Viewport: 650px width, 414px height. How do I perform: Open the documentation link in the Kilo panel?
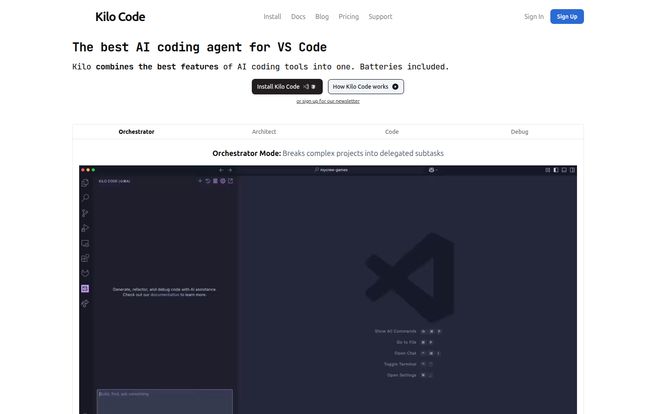(x=165, y=295)
